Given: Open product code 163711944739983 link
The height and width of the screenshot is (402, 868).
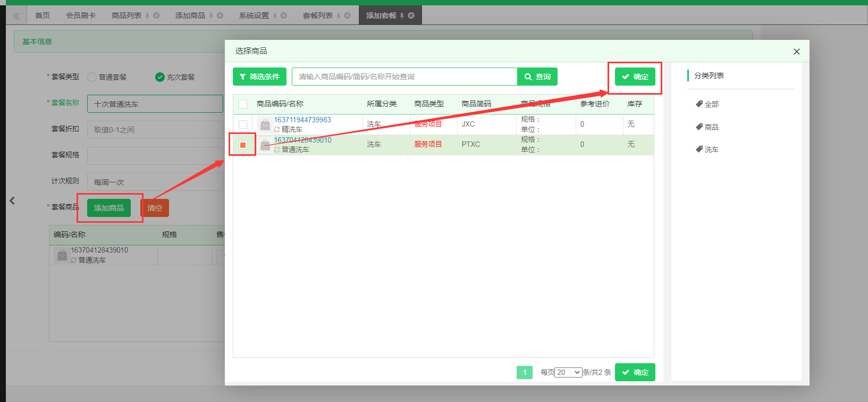Looking at the screenshot, I should tap(302, 120).
